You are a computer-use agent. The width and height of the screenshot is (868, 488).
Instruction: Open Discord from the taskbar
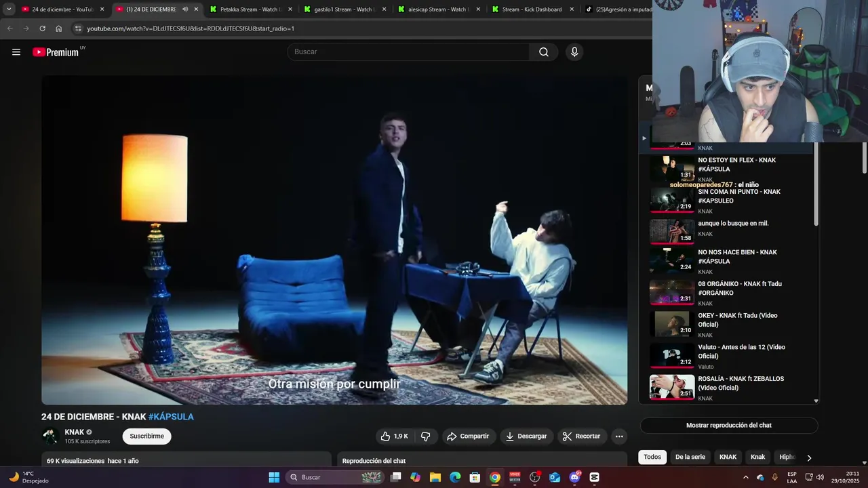point(575,477)
